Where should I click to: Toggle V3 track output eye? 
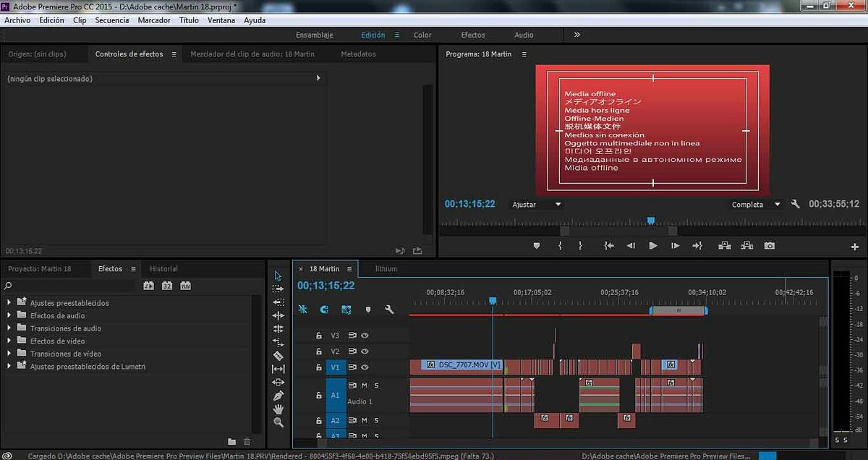coord(365,336)
